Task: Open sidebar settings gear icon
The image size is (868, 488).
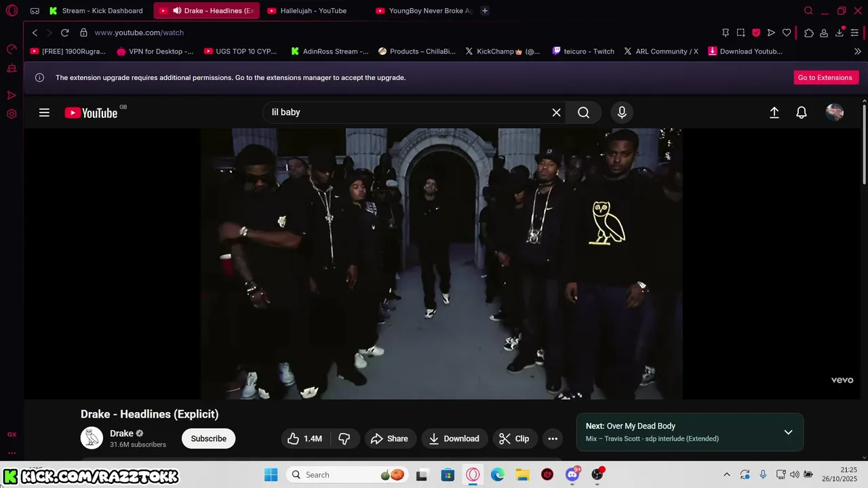Action: pos(12,114)
